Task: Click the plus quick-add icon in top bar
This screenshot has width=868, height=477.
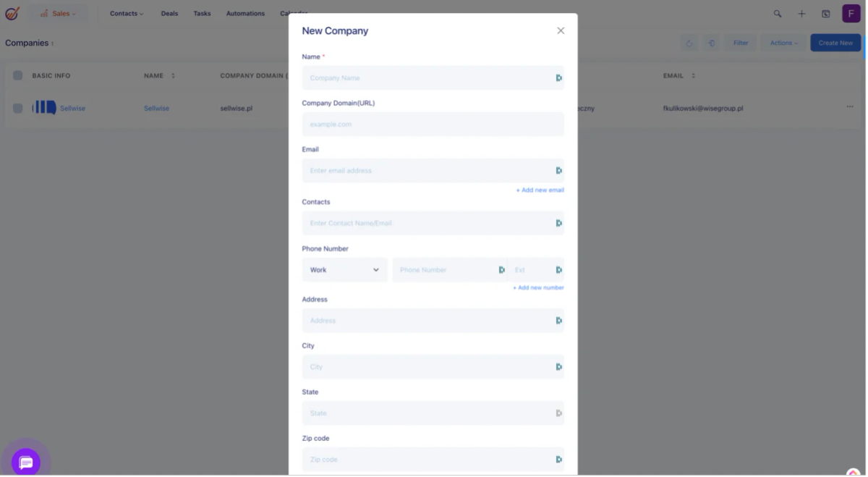Action: pyautogui.click(x=801, y=14)
